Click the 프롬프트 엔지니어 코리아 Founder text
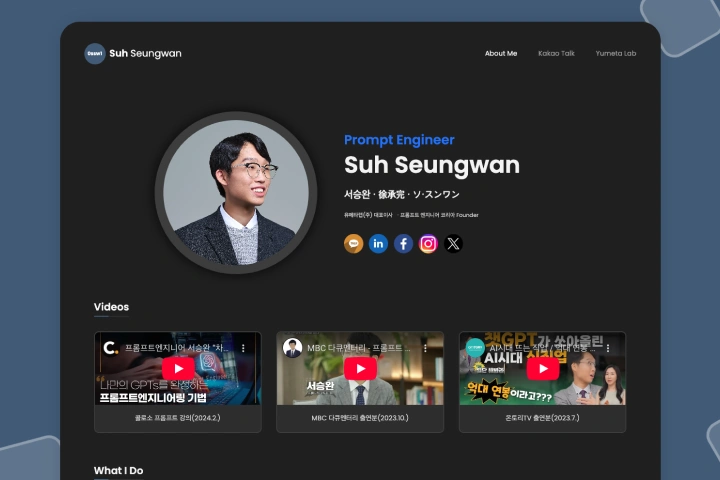This screenshot has height=480, width=720. point(439,215)
